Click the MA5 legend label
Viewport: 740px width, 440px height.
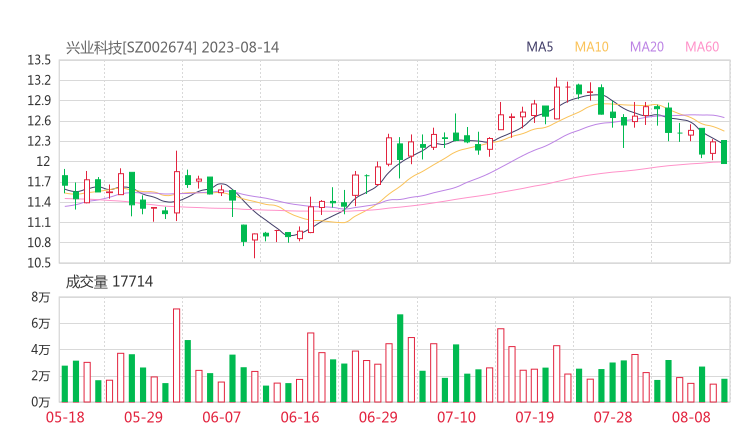coord(539,47)
